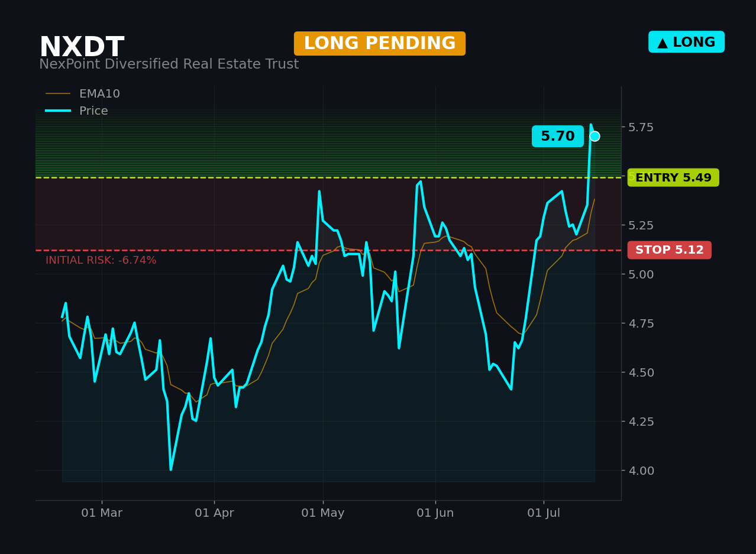Select the NexPoint Diversified Real Estate Trust subtitle
The image size is (756, 554).
(169, 64)
